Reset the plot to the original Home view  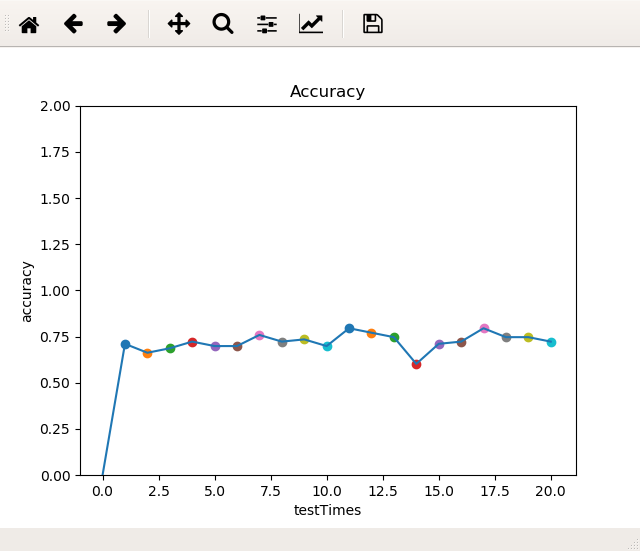(x=29, y=24)
